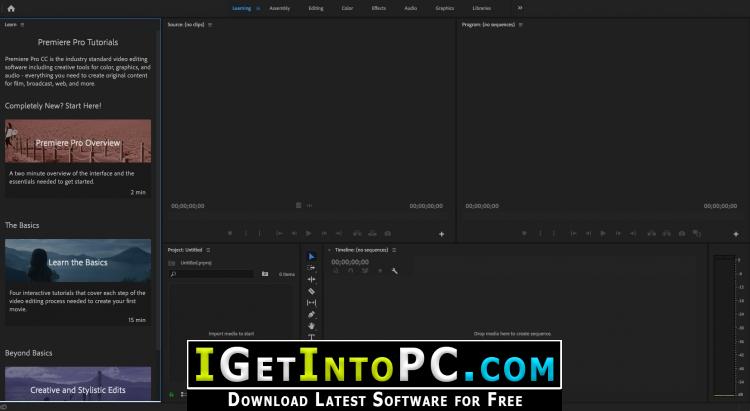The width and height of the screenshot is (750, 411).
Task: Go to In point in Source monitor
Action: [279, 233]
